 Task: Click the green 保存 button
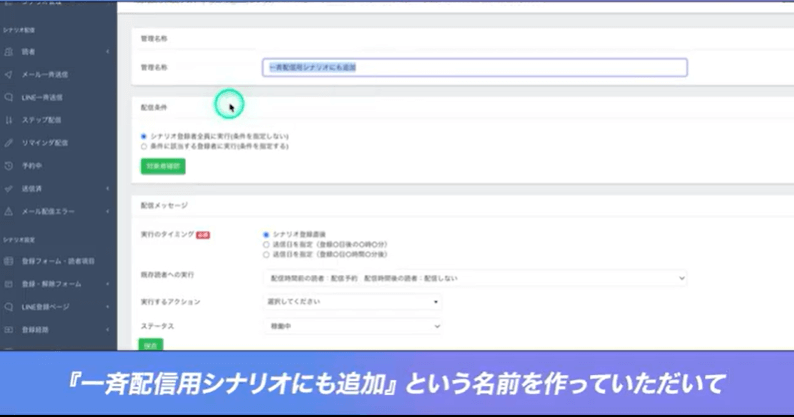coord(150,344)
